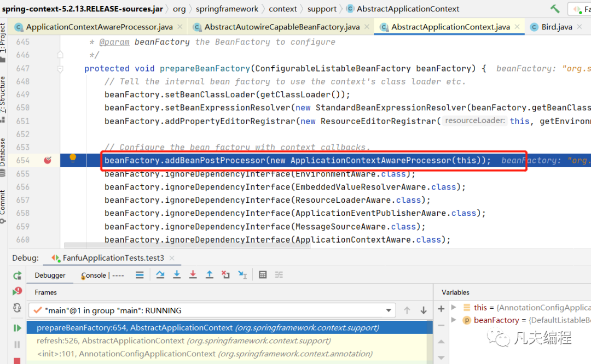Toggle auto-test icon in debug sidebar
The image size is (591, 364).
tap(18, 308)
